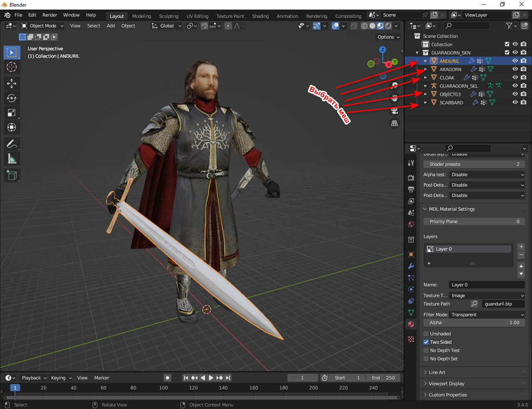Click the Shader presets value field

click(474, 164)
